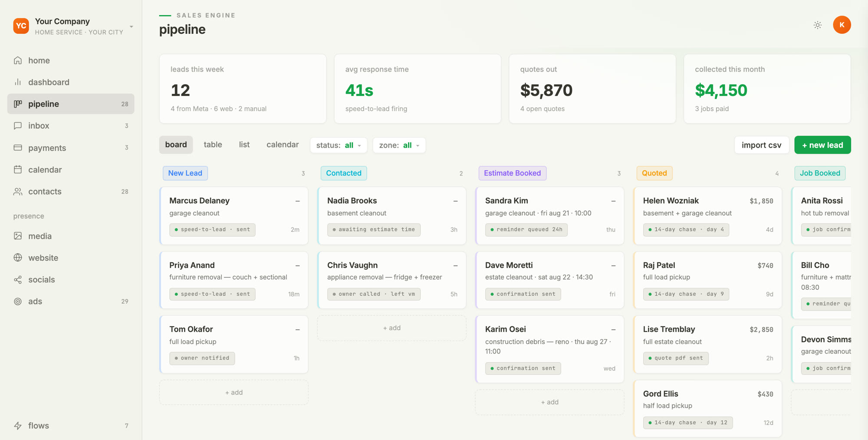The image size is (868, 440).
Task: Open the socials share icon
Action: click(x=18, y=280)
